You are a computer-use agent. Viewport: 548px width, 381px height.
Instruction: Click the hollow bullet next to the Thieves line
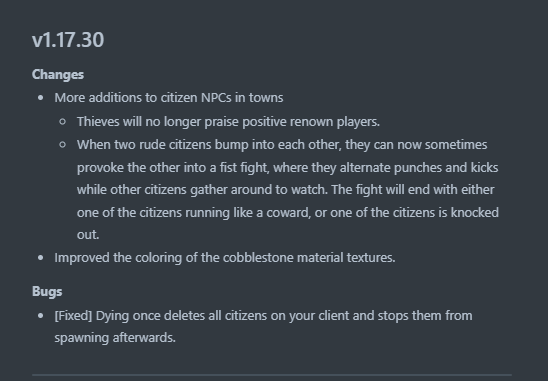click(63, 122)
